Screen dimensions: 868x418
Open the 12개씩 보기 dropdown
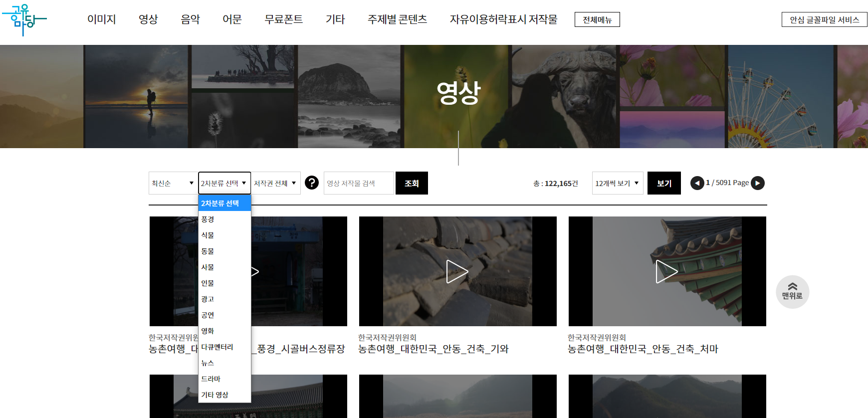618,183
